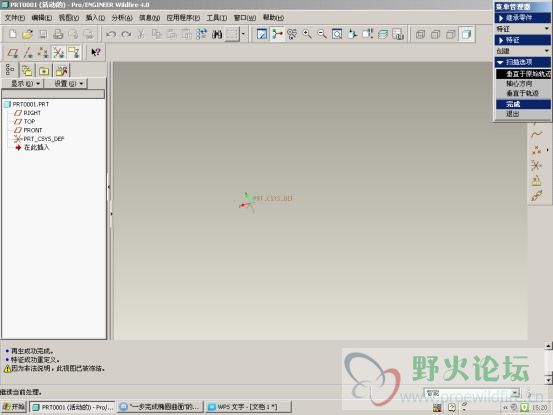Viewport: 553px width, 415px height.
Task: Open the 编辑 menu
Action: coord(42,18)
